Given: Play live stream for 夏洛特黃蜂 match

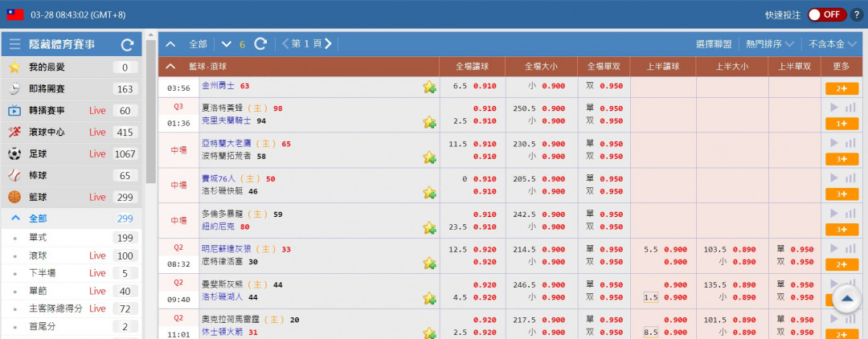Looking at the screenshot, I should 834,108.
